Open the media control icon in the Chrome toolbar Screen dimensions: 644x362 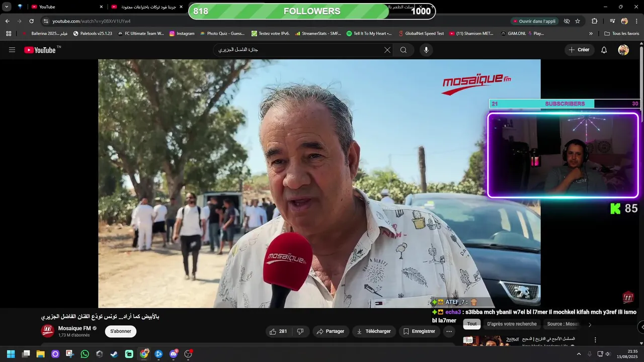click(612, 21)
